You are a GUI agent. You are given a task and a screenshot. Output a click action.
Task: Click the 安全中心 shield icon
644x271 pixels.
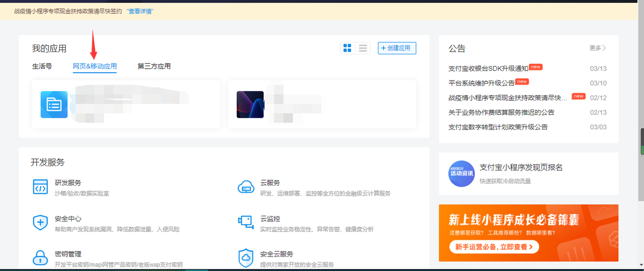click(x=40, y=222)
